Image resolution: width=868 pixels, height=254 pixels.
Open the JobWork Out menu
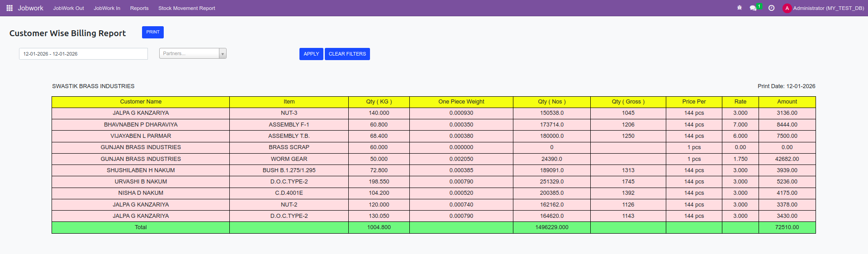[68, 8]
